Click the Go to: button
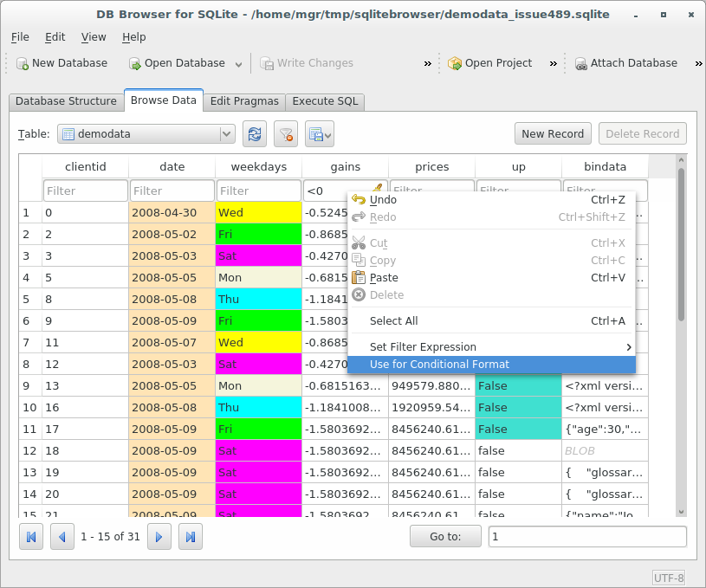This screenshot has height=588, width=706. coord(445,536)
